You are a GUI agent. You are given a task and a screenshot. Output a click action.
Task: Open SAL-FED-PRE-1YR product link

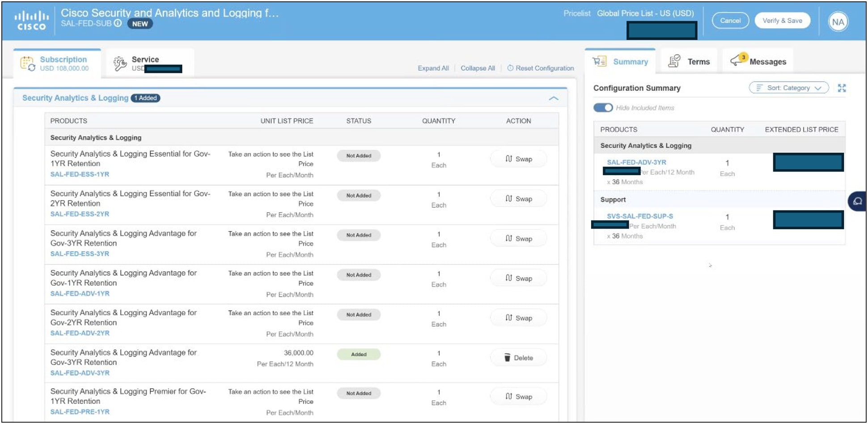80,412
